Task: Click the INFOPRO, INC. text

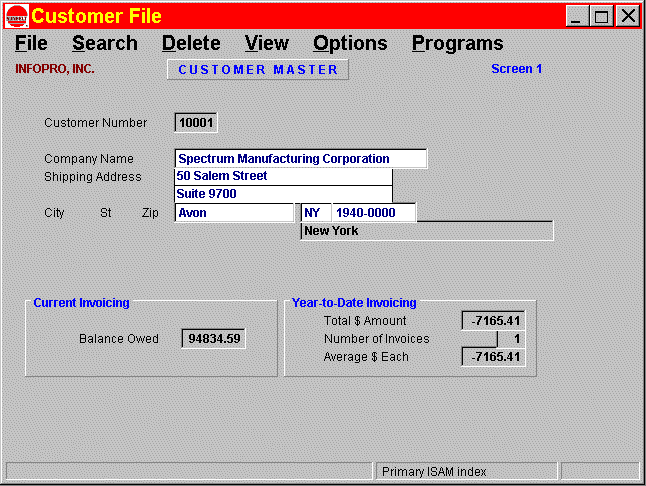Action: (x=55, y=69)
